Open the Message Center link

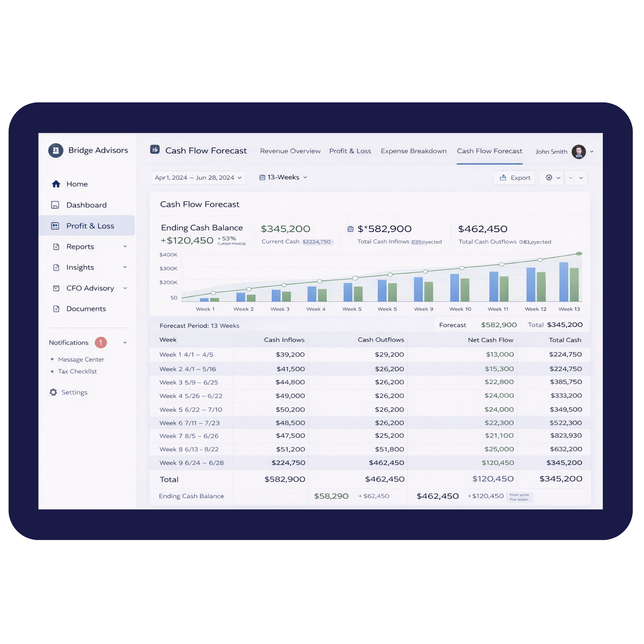(81, 359)
